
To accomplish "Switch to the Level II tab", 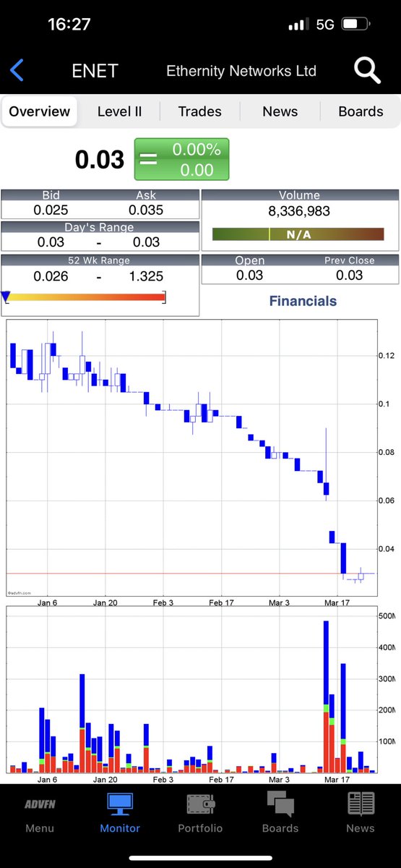I will coord(119,111).
